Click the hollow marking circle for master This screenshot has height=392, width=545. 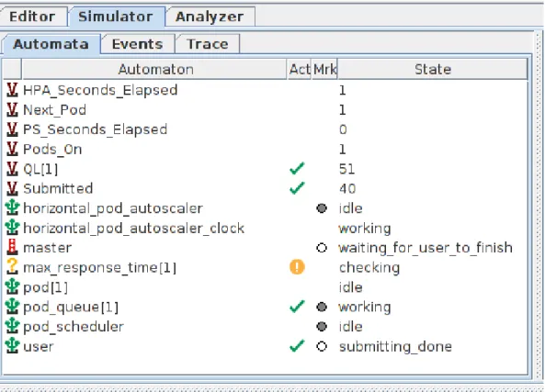point(322,248)
